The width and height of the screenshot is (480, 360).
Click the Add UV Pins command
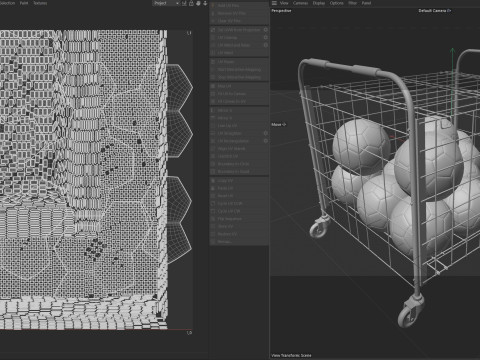(x=239, y=6)
